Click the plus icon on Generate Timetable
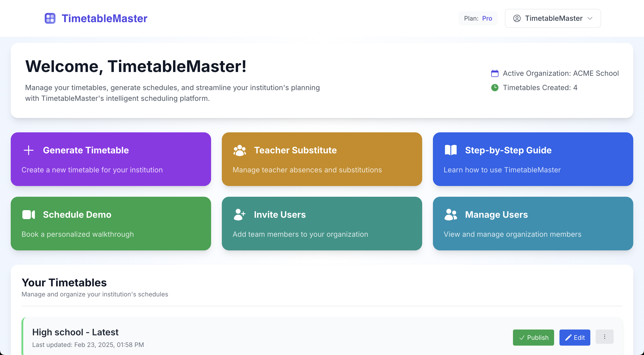This screenshot has width=644, height=355. 28,150
